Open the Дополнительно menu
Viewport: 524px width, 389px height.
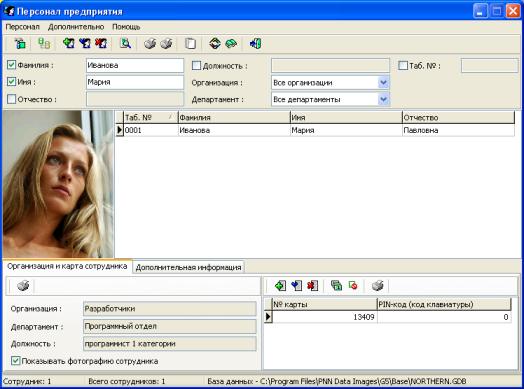76,27
